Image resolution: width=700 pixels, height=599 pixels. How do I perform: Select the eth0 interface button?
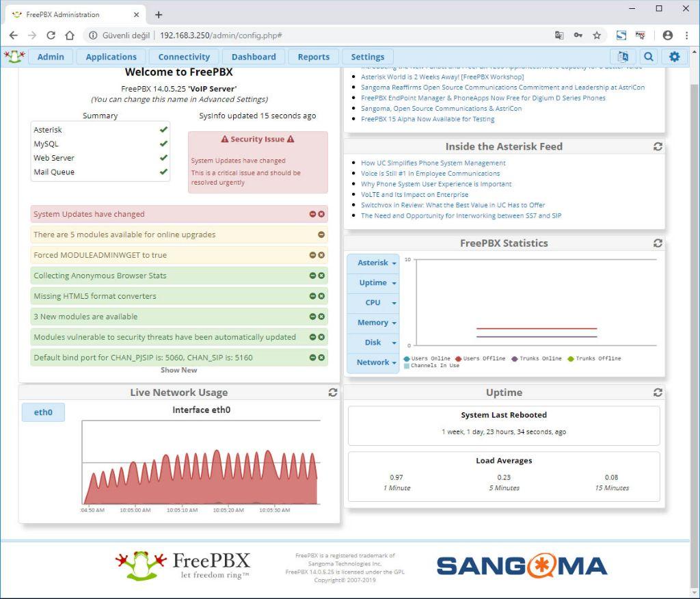point(42,412)
